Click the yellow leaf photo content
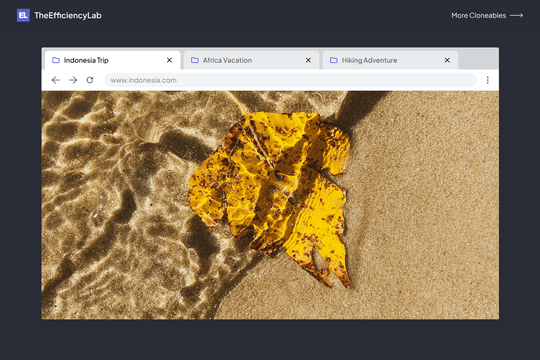The height and width of the screenshot is (360, 540). (270, 205)
